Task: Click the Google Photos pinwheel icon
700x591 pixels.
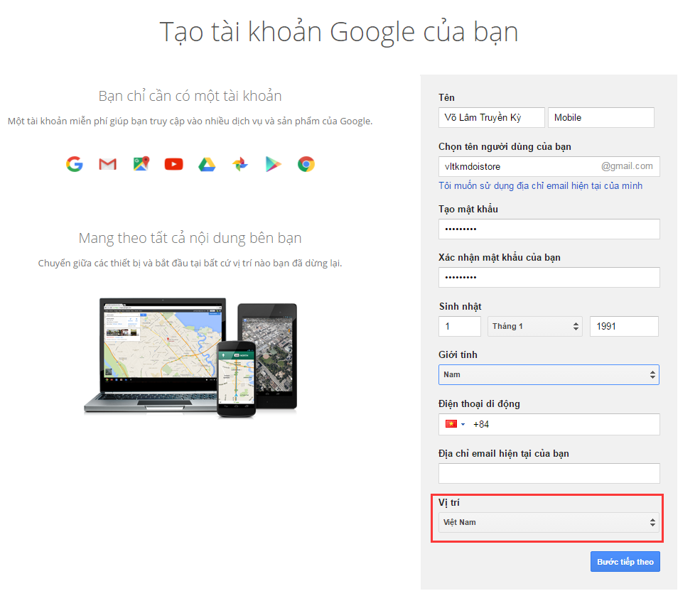Action: click(x=240, y=164)
